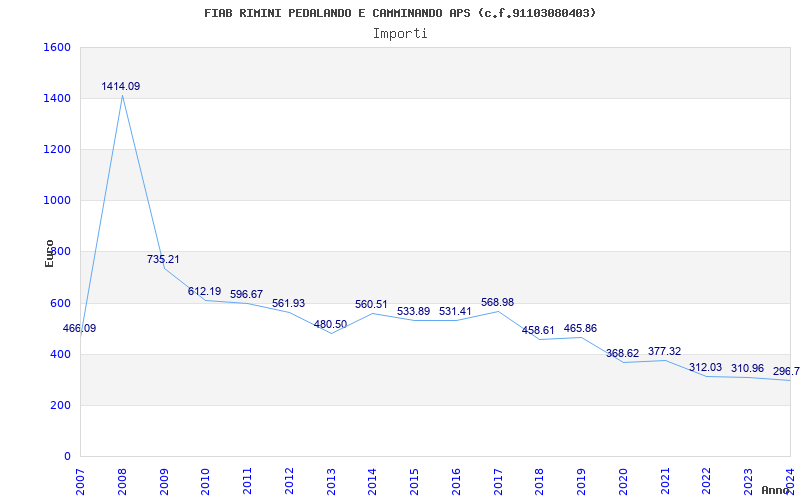Select the 2009 year label
This screenshot has width=800, height=500.
[164, 481]
